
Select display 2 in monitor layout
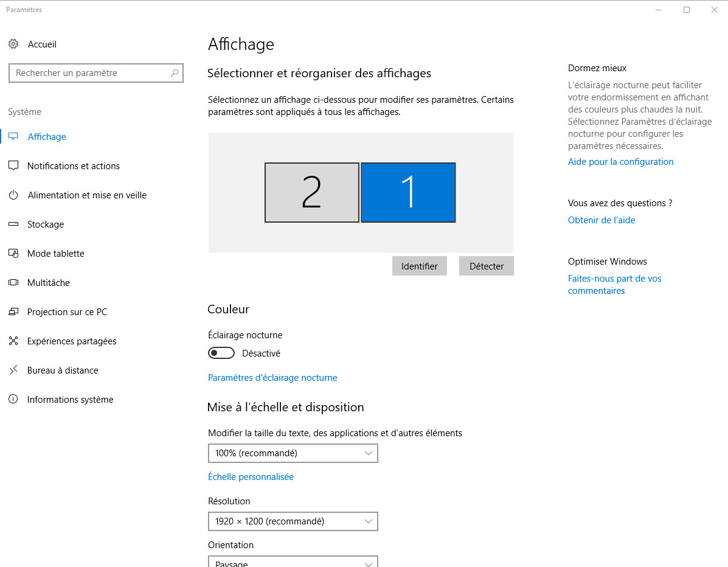click(311, 192)
